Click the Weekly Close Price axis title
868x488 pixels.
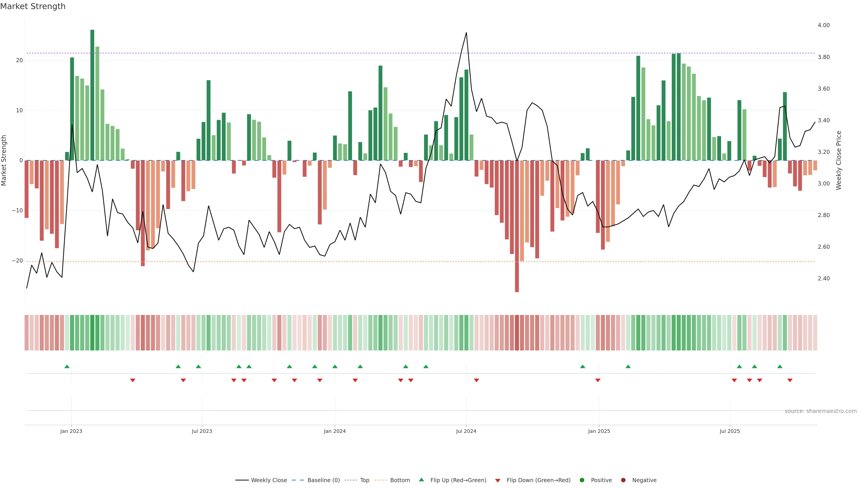(x=839, y=160)
